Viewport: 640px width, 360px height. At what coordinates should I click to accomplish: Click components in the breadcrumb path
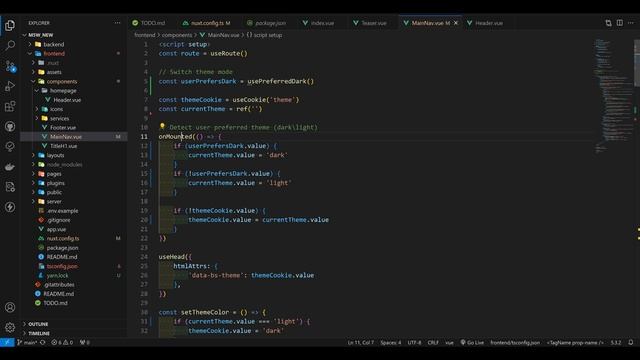(177, 35)
